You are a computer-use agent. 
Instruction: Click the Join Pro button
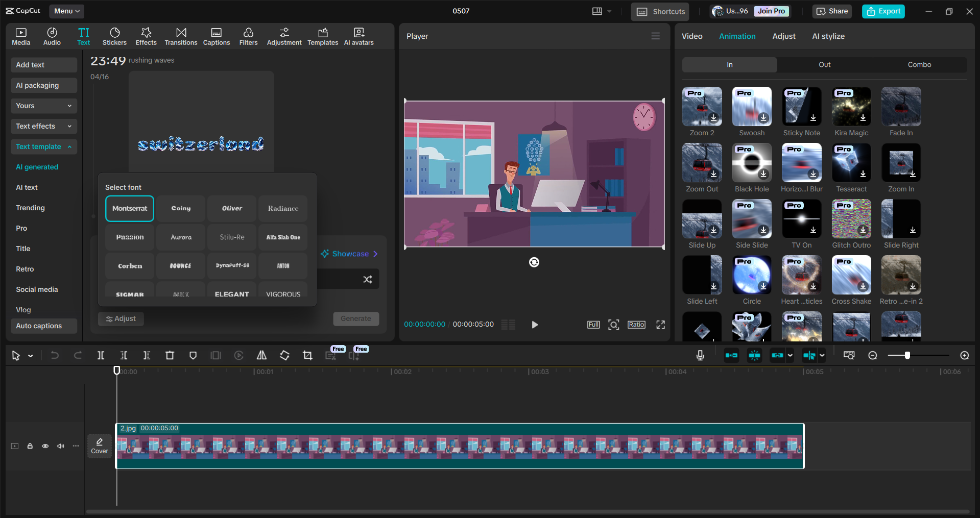771,11
